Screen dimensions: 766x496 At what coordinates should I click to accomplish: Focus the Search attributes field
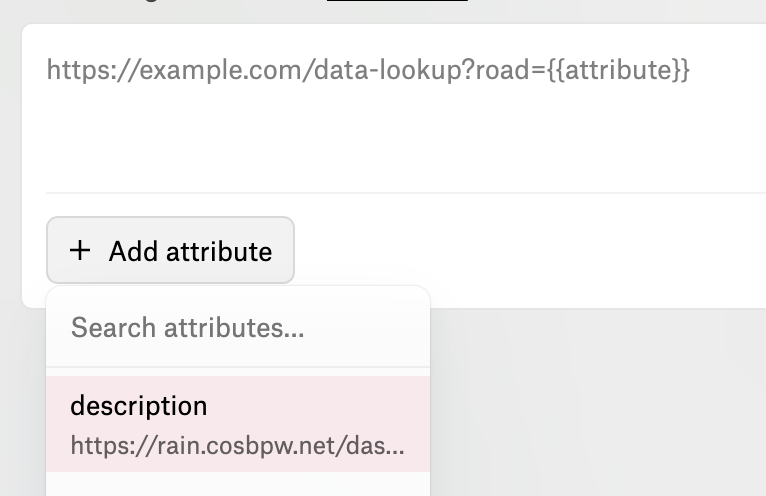point(238,327)
